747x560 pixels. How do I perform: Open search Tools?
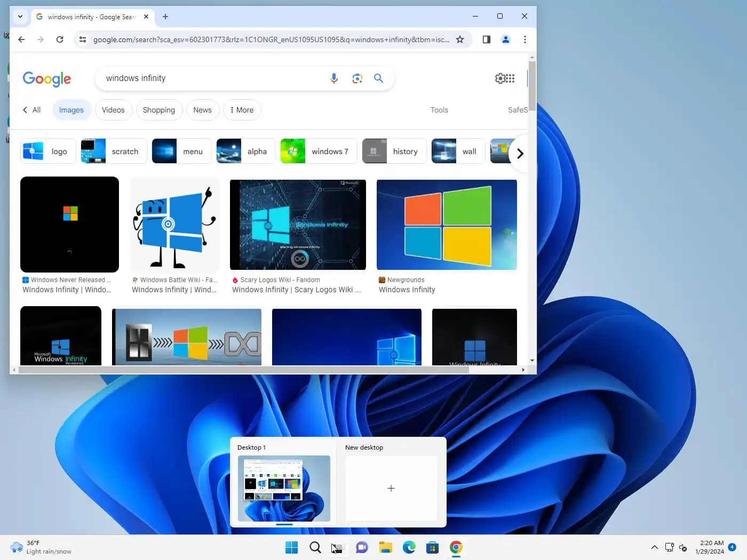click(439, 110)
